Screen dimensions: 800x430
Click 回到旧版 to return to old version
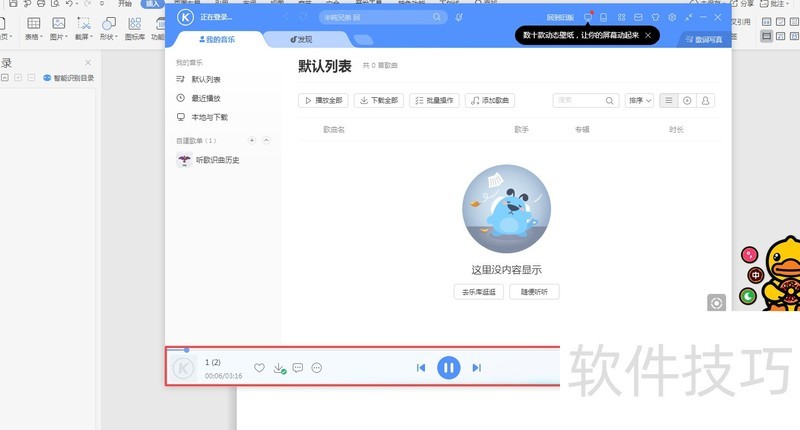560,17
